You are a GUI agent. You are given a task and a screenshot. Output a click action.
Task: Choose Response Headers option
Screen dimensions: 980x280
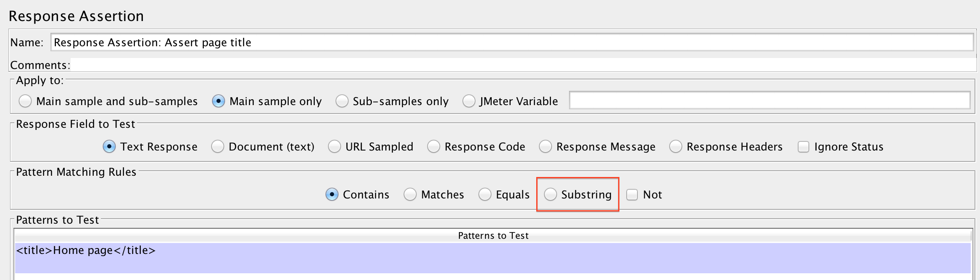(x=676, y=147)
